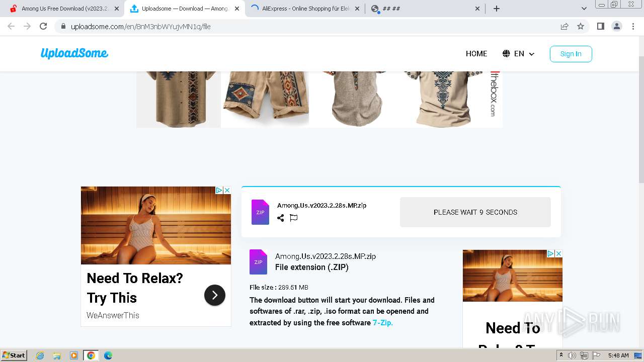The image size is (644, 362).
Task: Click the 'Need To Relax? Try This' ad headline
Action: coord(135,288)
